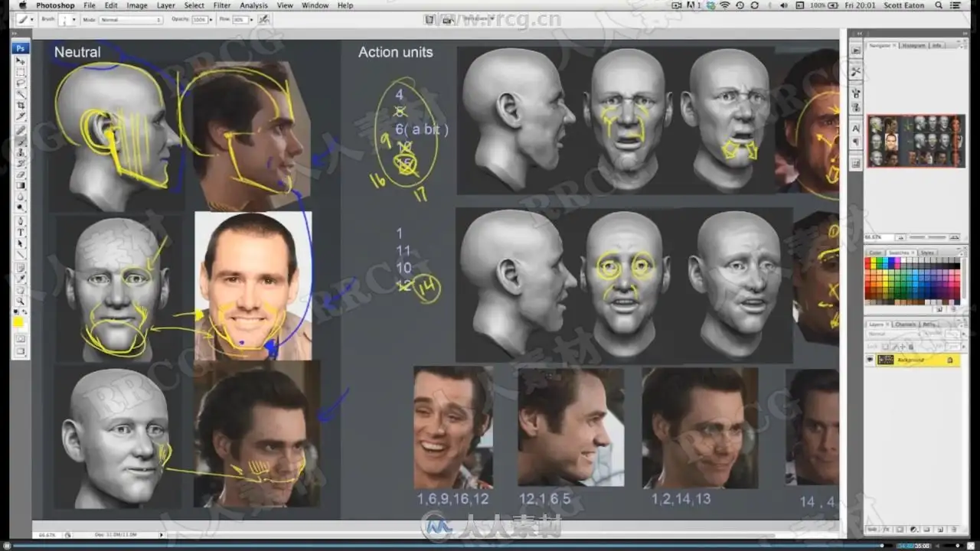Hide the Background layer with eye icon

871,360
